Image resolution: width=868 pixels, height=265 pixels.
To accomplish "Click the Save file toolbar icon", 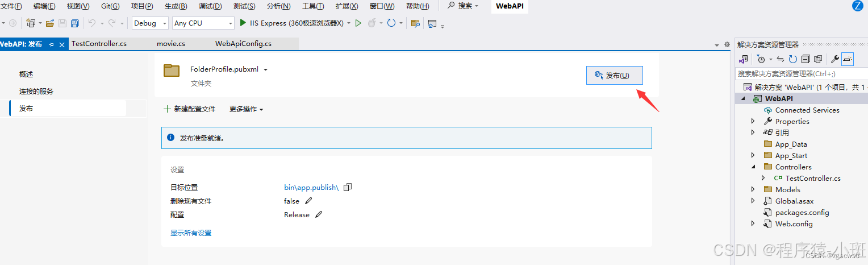I will click(x=62, y=23).
